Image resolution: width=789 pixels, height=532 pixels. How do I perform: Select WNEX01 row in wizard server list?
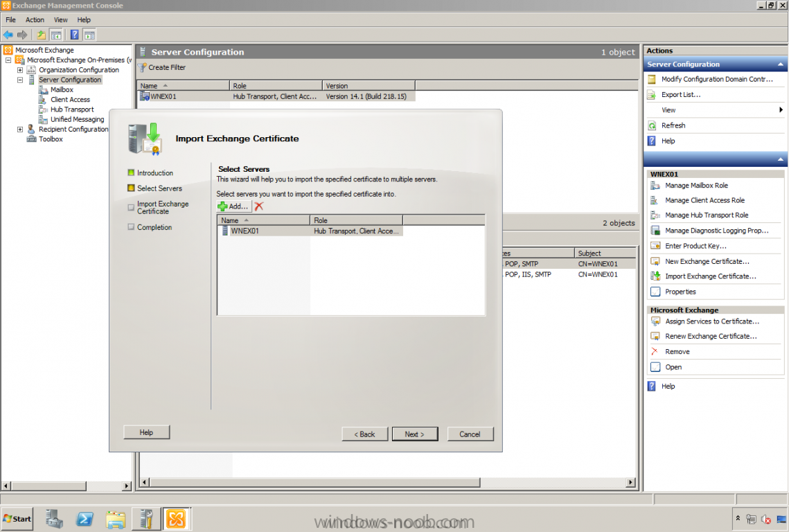tap(310, 231)
